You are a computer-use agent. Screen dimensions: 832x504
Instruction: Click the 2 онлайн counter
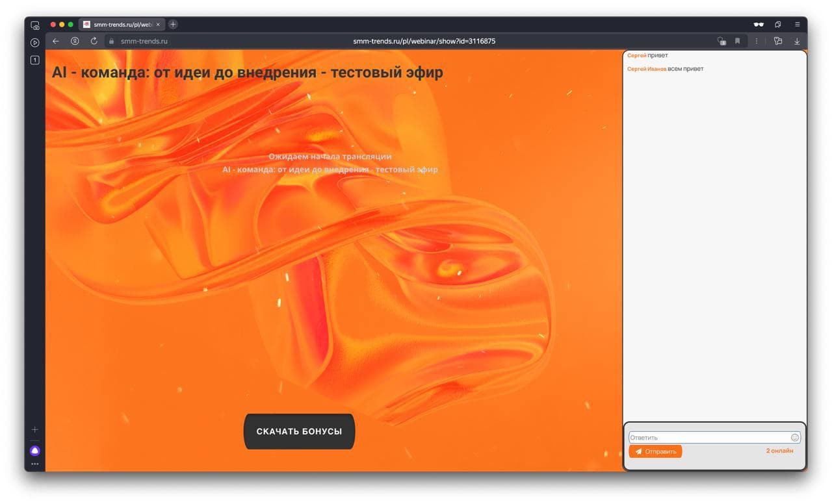point(779,451)
